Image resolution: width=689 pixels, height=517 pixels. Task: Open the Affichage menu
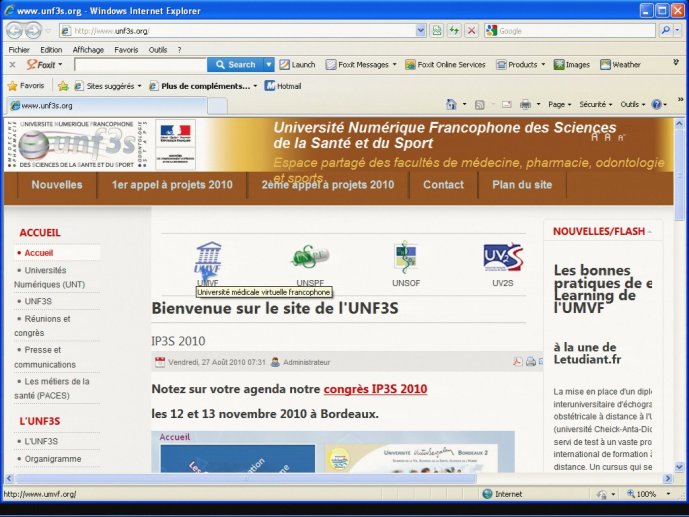click(x=88, y=50)
